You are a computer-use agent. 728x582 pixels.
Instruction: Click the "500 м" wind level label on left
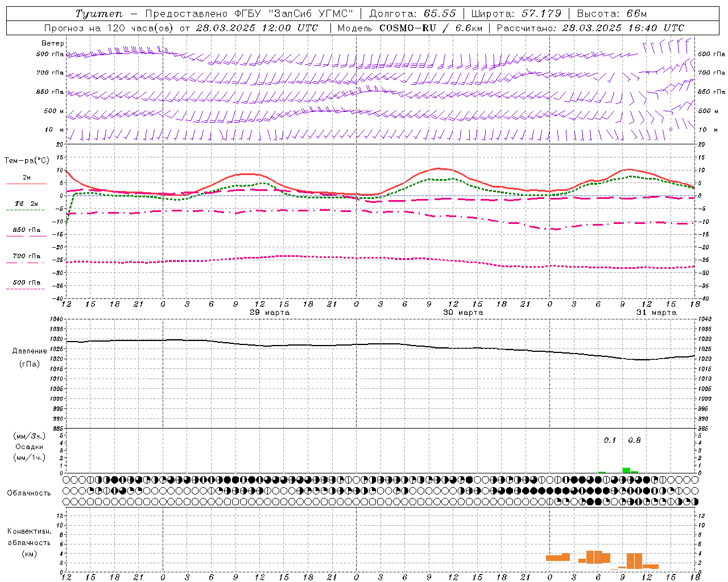coord(55,111)
